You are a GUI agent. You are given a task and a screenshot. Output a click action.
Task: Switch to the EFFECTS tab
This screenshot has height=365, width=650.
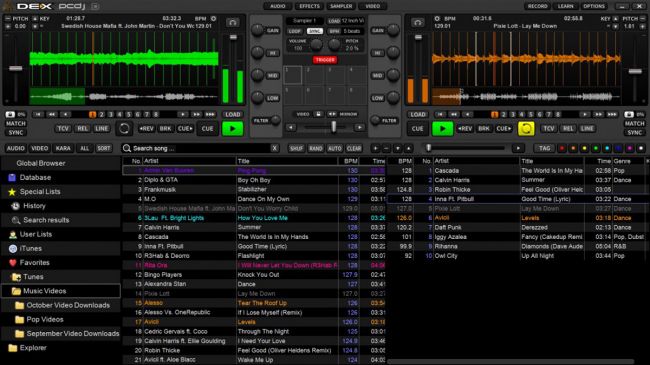click(309, 6)
